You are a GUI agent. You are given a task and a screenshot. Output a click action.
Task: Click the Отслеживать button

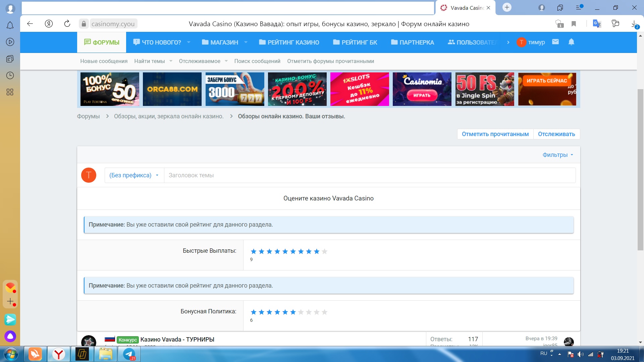click(556, 134)
